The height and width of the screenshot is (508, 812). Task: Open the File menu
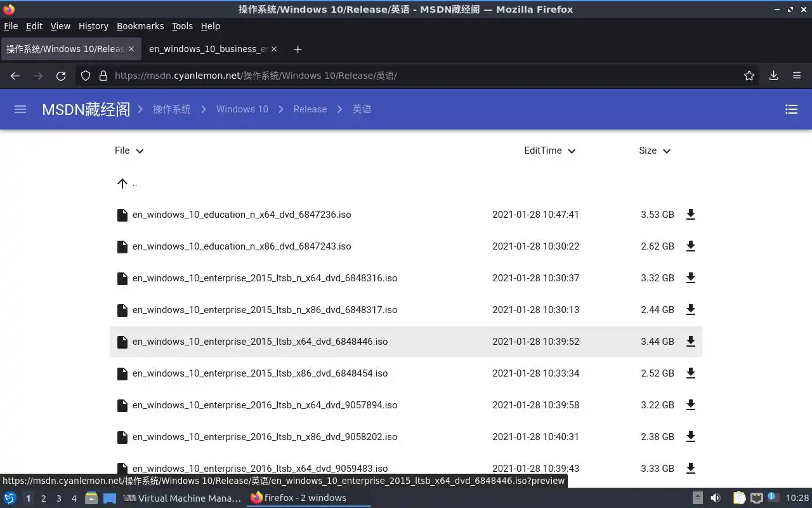(x=11, y=26)
